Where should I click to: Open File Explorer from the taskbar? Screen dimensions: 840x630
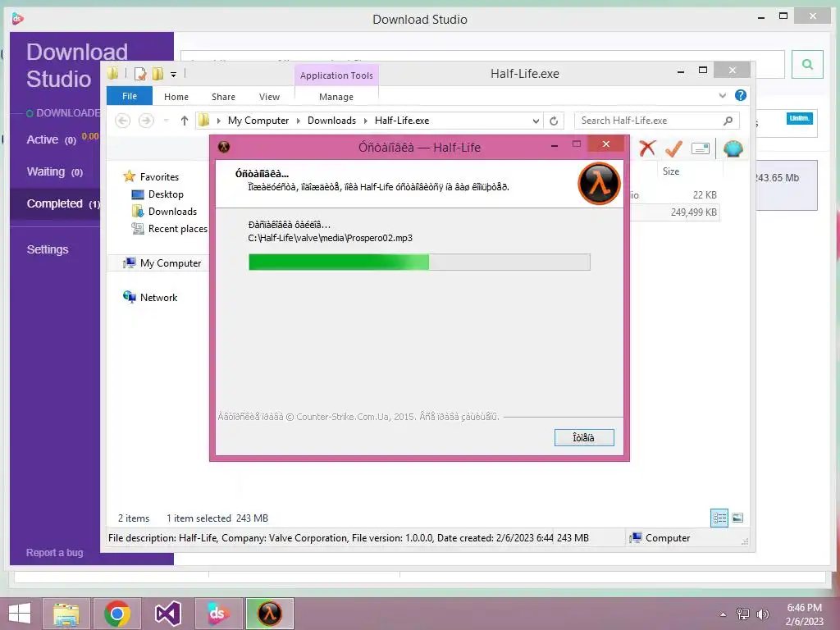[66, 614]
